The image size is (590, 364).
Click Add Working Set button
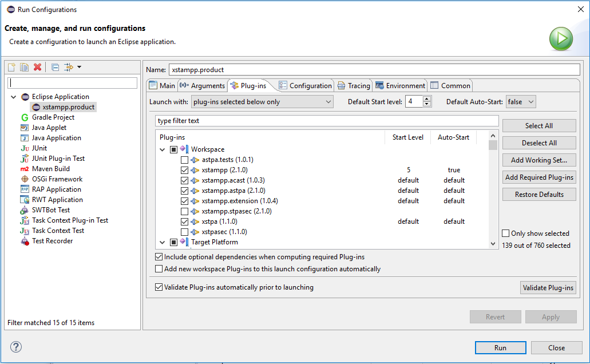click(x=539, y=160)
